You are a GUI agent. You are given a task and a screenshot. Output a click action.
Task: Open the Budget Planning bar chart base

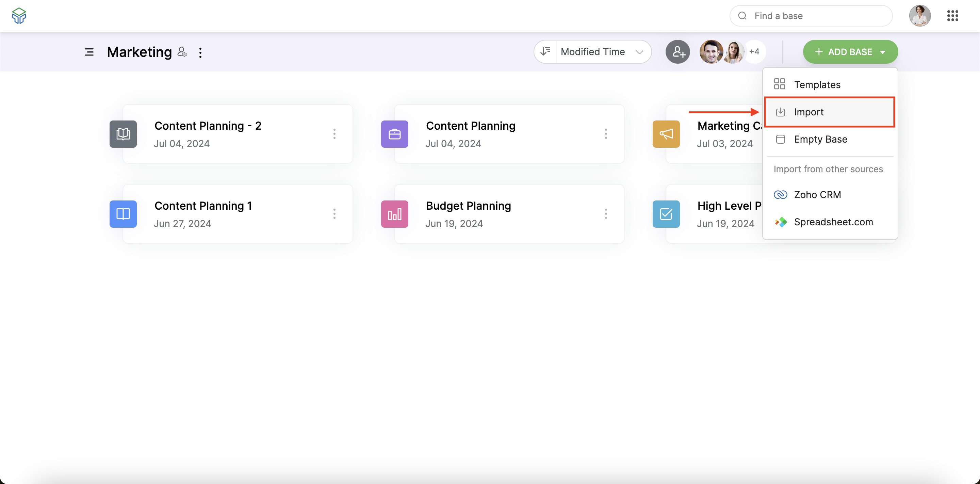point(394,214)
